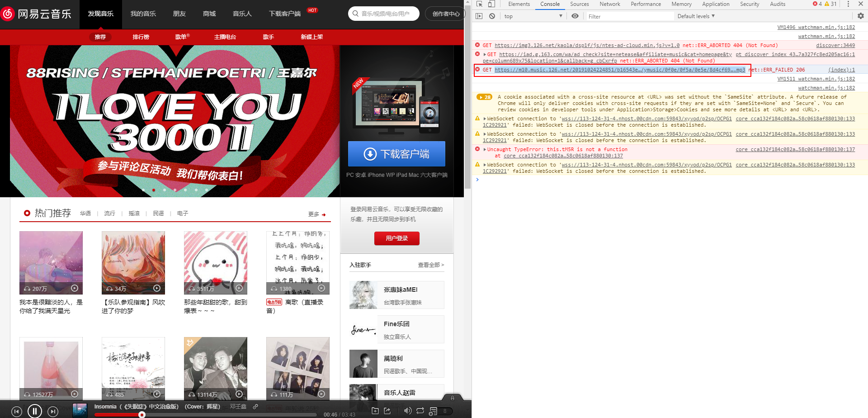This screenshot has width=868, height=418.
Task: Click the blue 下载客户端 download button
Action: pyautogui.click(x=396, y=154)
